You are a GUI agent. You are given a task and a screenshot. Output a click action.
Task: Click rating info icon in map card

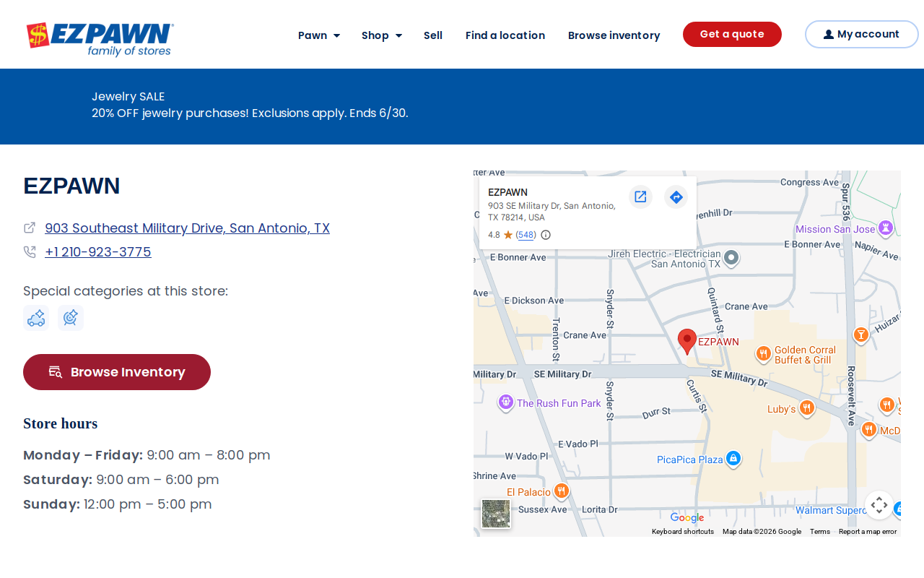pyautogui.click(x=546, y=235)
